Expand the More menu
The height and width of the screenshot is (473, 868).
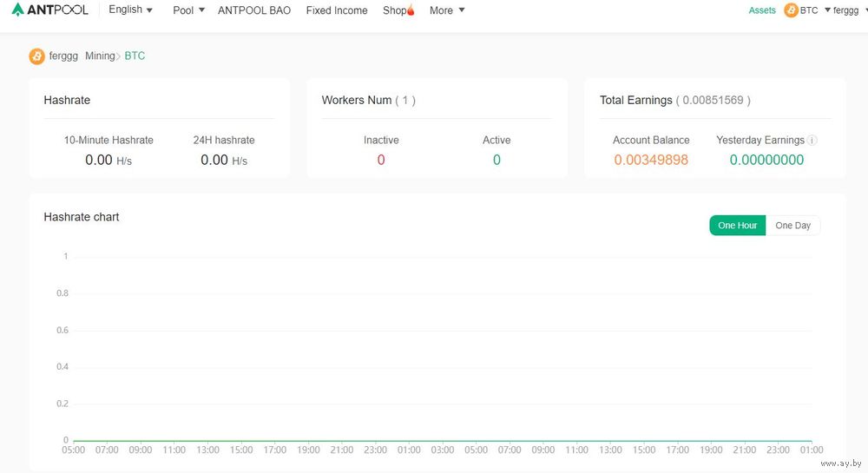point(447,10)
